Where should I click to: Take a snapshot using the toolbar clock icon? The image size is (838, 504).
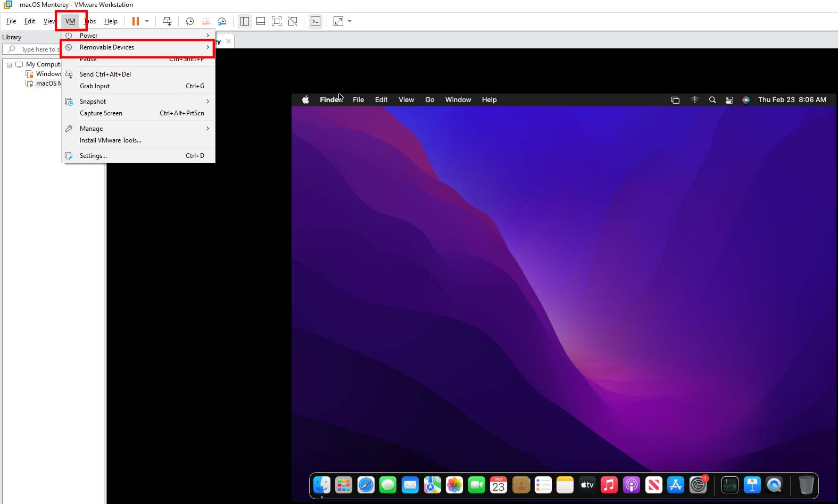tap(189, 21)
